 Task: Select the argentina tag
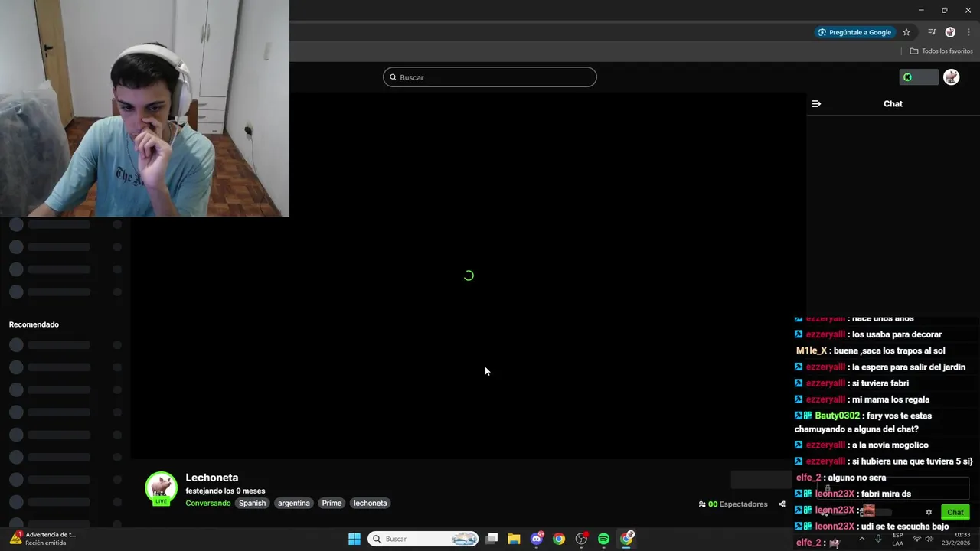[x=294, y=504]
